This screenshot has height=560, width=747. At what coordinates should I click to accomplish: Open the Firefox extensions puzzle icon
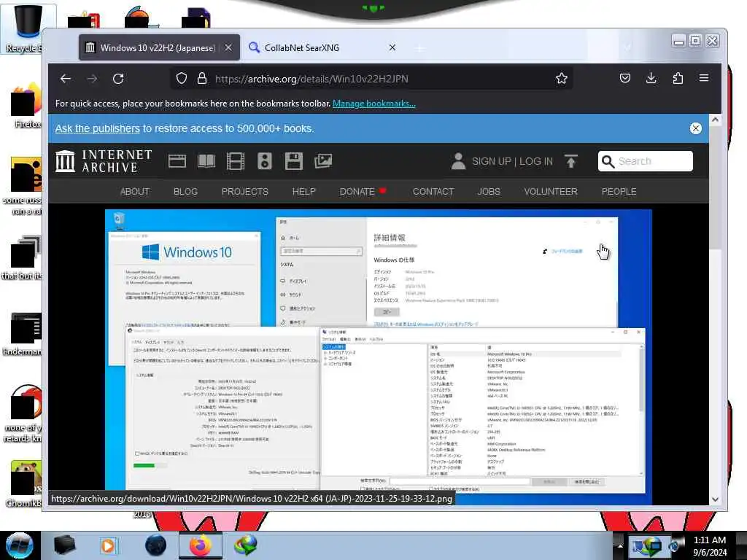point(678,78)
